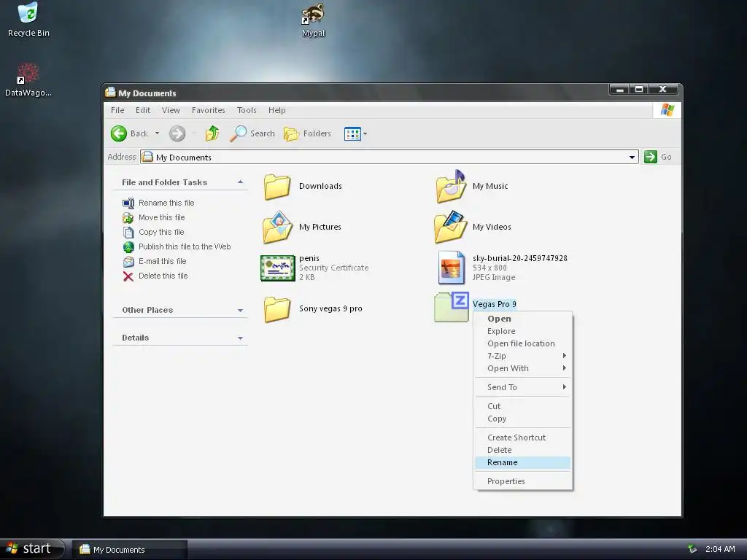
Task: Open the Address bar dropdown
Action: [632, 157]
